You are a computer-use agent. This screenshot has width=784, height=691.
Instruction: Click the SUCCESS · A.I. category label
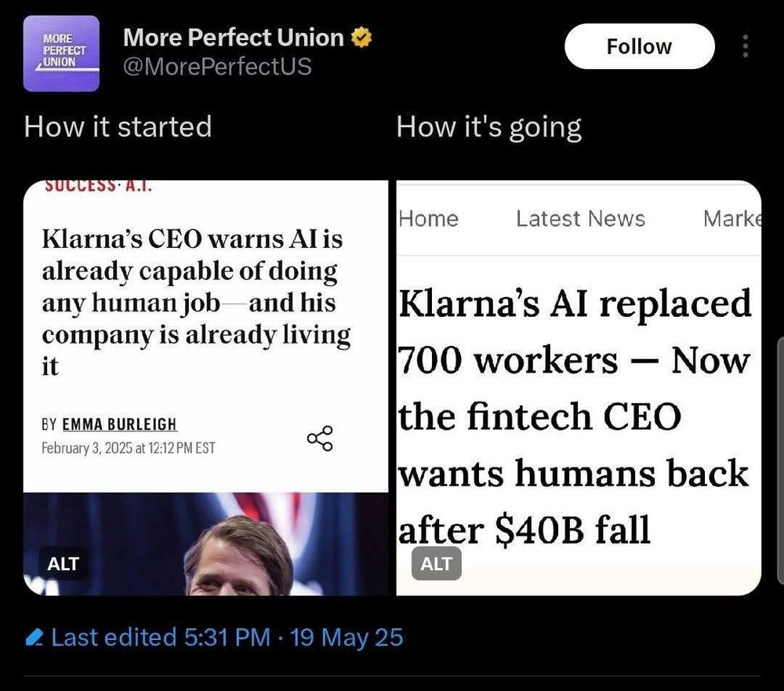tap(99, 187)
